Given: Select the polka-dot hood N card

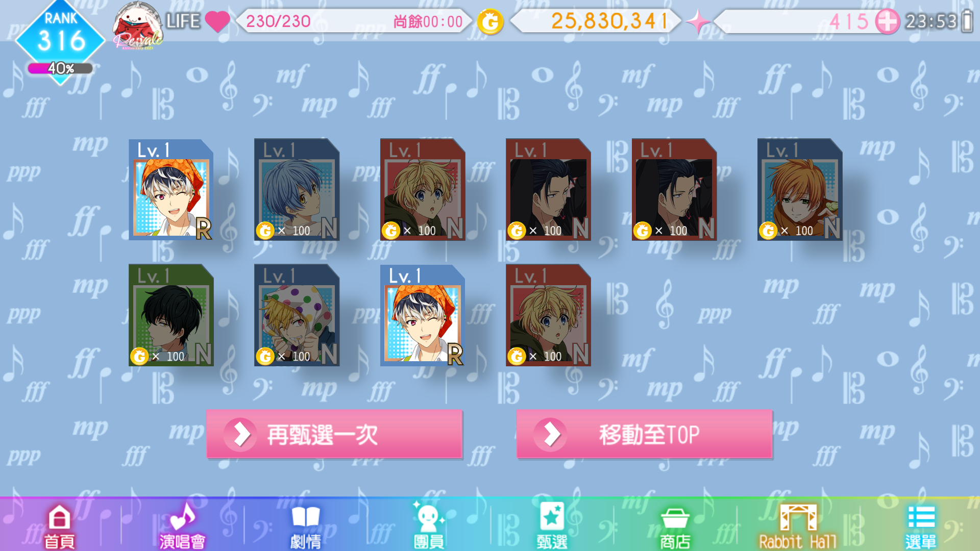Looking at the screenshot, I should 297,315.
